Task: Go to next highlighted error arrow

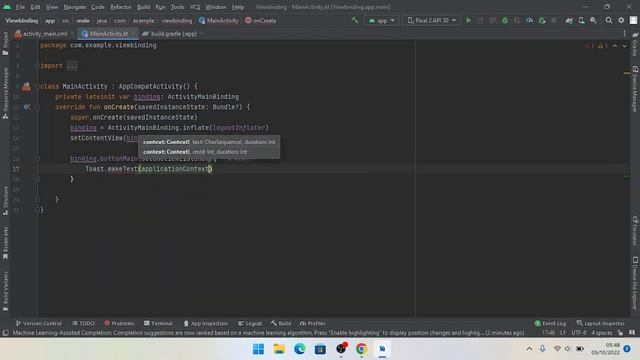Action: 624,46
